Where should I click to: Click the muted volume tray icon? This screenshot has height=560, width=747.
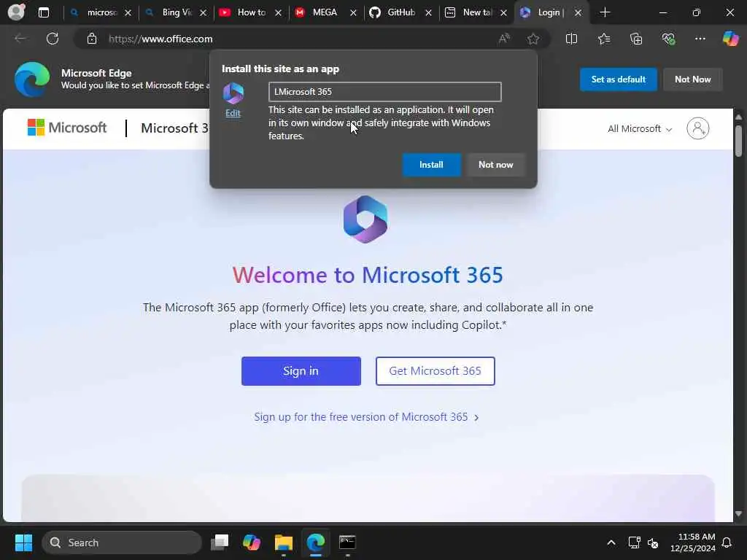pos(653,542)
